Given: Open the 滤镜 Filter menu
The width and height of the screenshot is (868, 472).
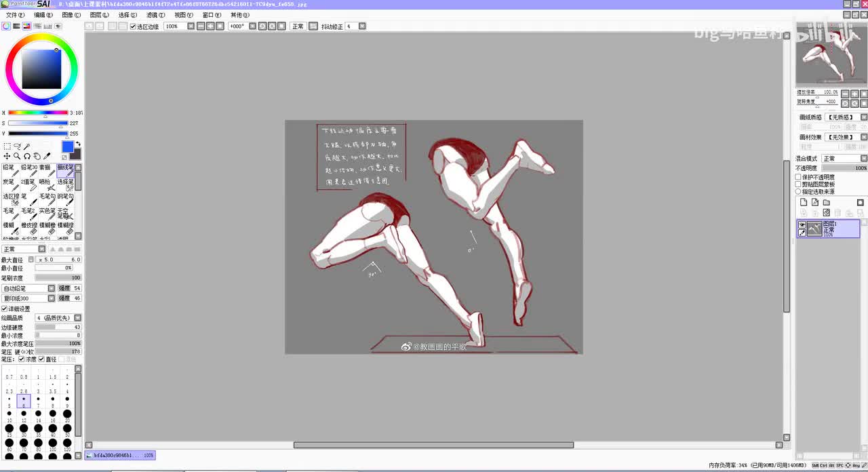Looking at the screenshot, I should (x=155, y=15).
